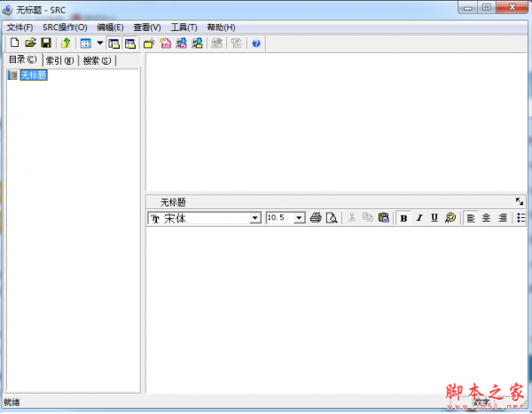The width and height of the screenshot is (532, 414).
Task: Toggle italic formatting I button
Action: (419, 218)
